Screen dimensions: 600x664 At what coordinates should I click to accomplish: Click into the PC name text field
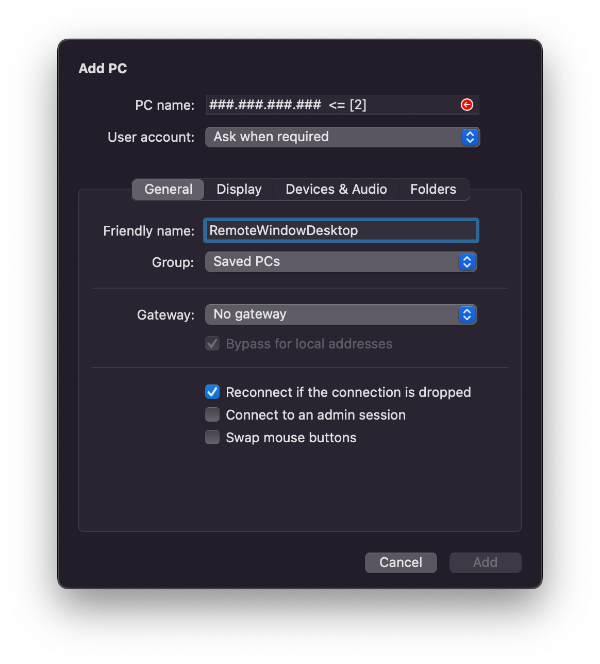[x=330, y=105]
